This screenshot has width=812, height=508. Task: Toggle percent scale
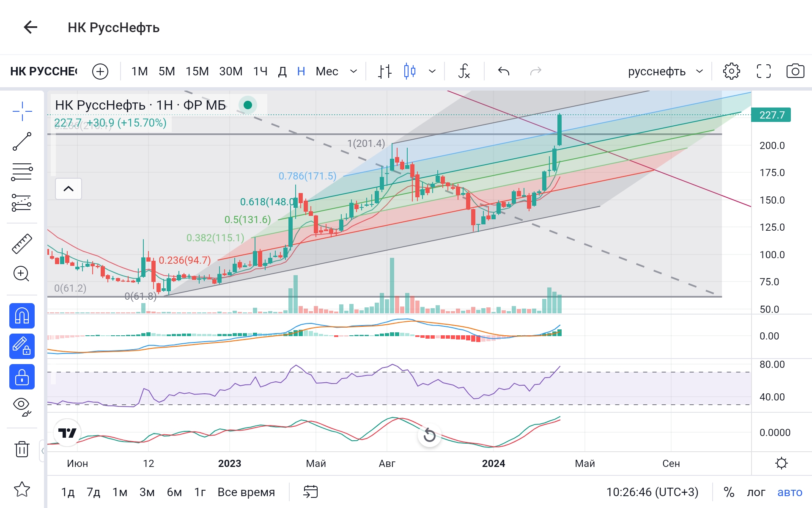729,492
